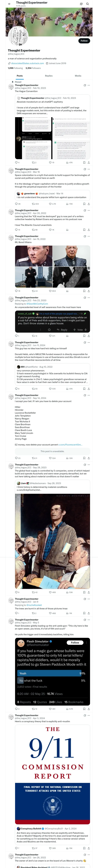Viewport: 98px width, 868px height.
Task: Click the search icon in header
Action: pyautogui.click(x=87, y=4)
